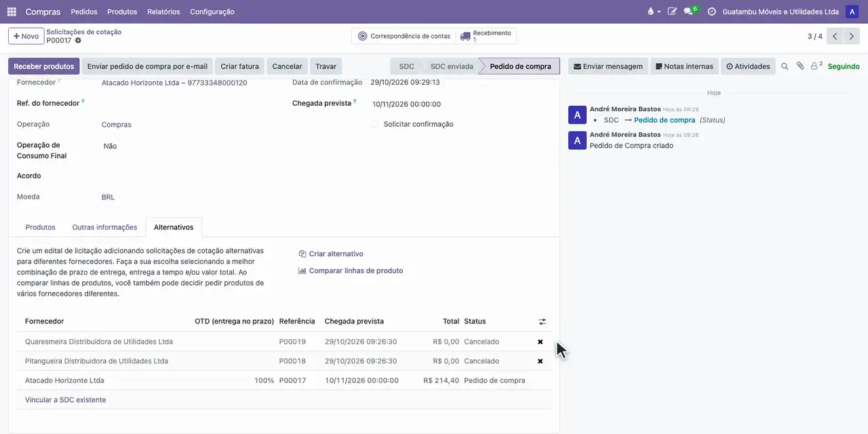868x434 pixels.
Task: Open the apps grid home menu
Action: 12,12
